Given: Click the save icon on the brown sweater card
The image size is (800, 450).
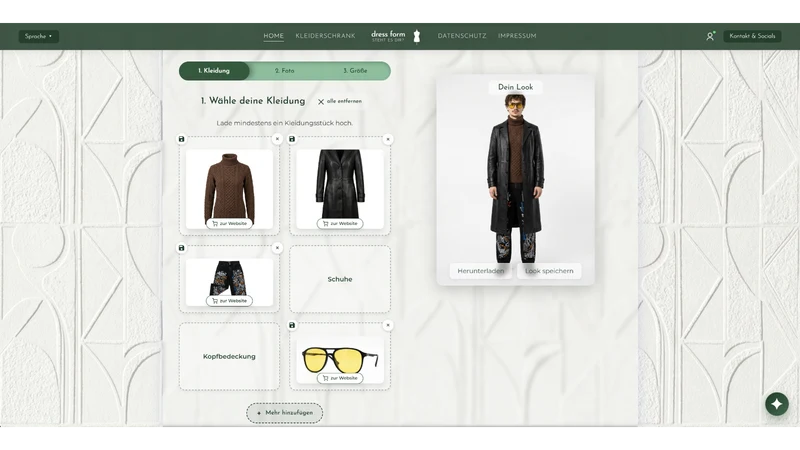Looking at the screenshot, I should pyautogui.click(x=181, y=139).
